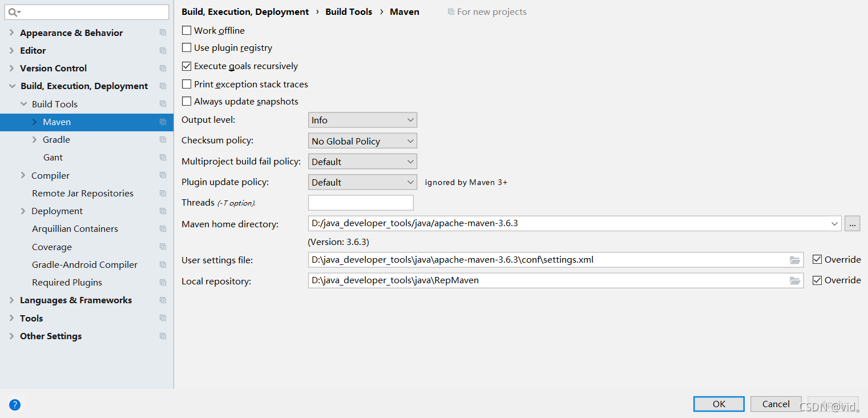
Task: Expand the Languages & Frameworks section
Action: tap(11, 300)
